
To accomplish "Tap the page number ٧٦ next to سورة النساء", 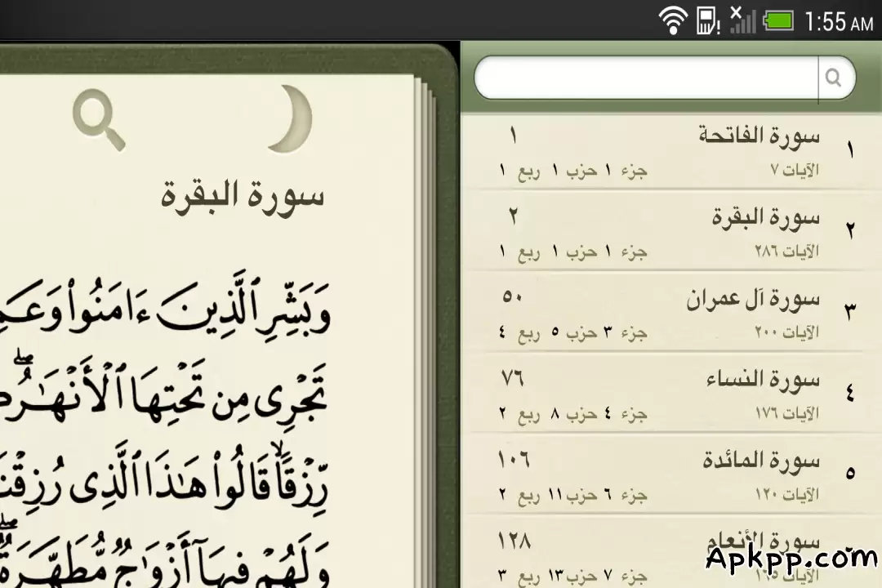I will 513,377.
